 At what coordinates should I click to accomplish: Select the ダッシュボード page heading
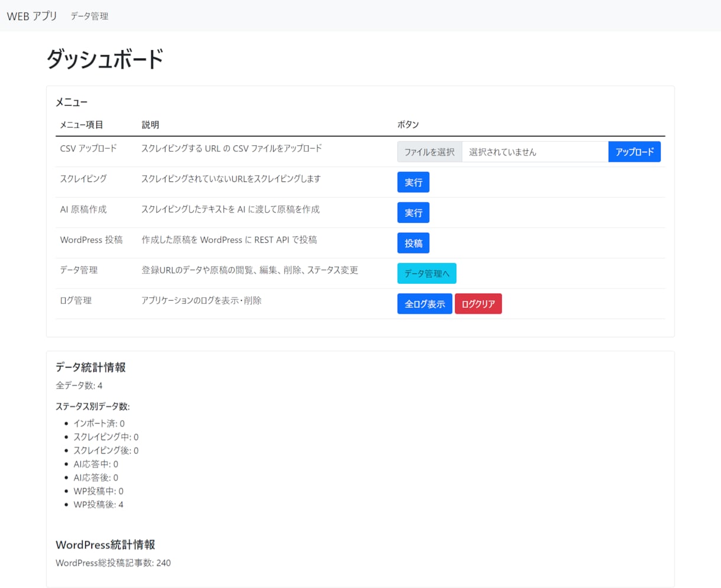coord(105,59)
